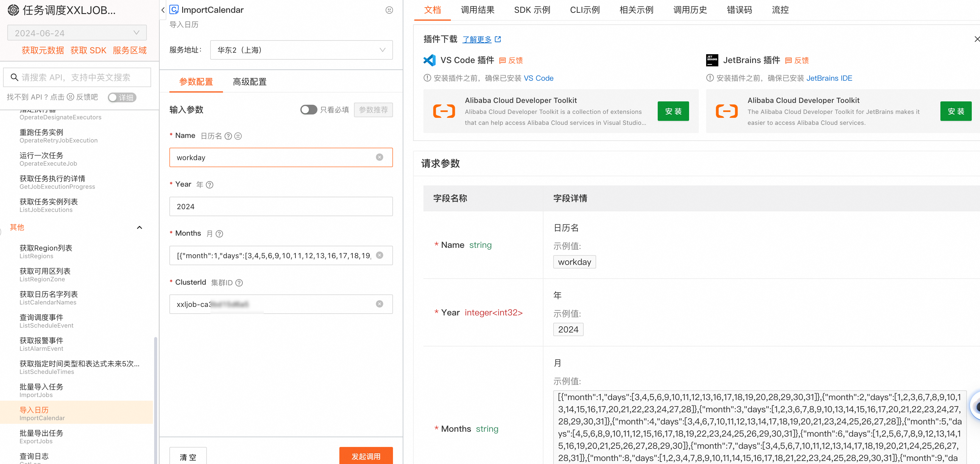Screen dimensions: 980x464
Task: Click the feedback smiley next to ImportCalendar title
Action: pyautogui.click(x=389, y=10)
